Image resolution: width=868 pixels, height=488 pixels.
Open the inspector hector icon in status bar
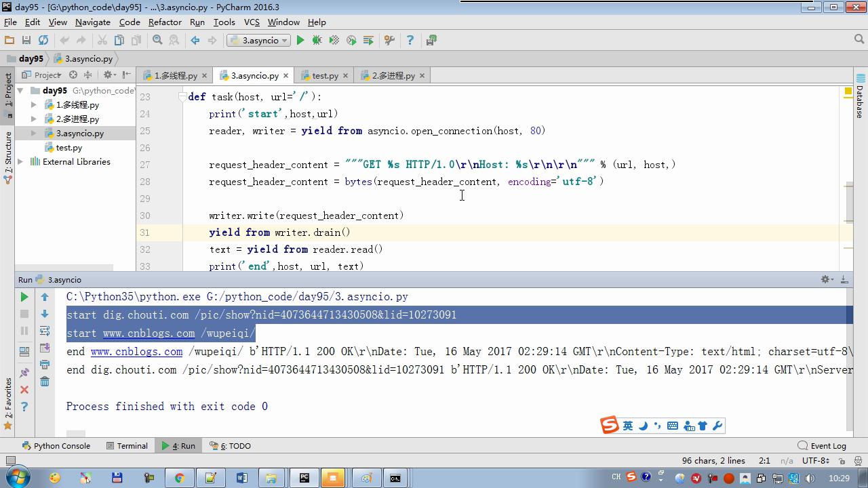click(x=857, y=460)
